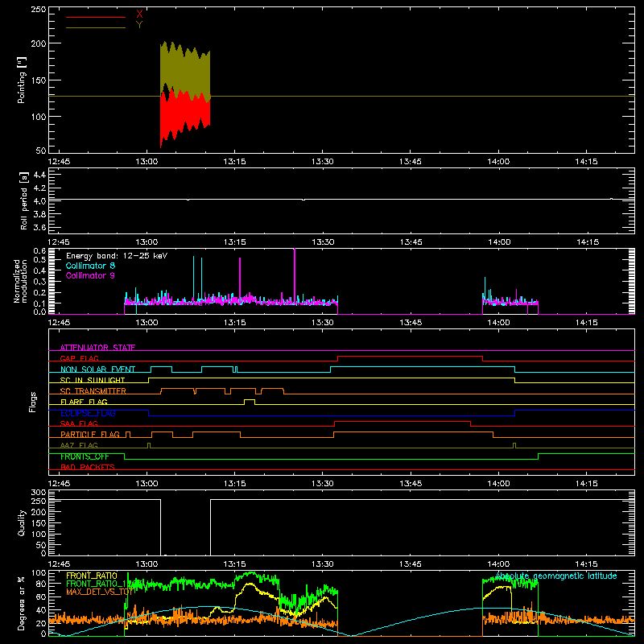Click the olive Y pointing data band
Screen dimensions: 644x644
(185, 68)
